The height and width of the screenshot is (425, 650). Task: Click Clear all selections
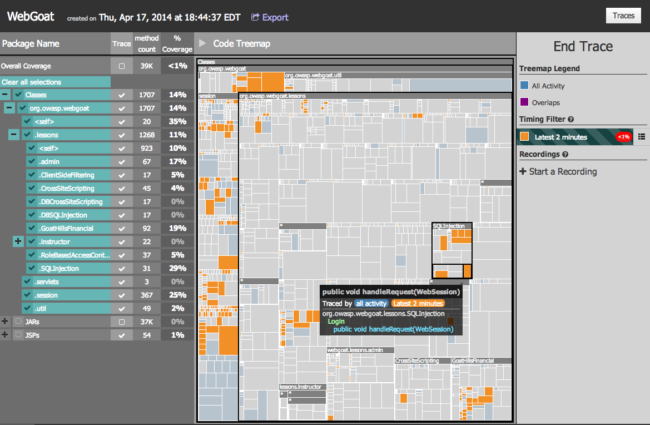(x=55, y=82)
